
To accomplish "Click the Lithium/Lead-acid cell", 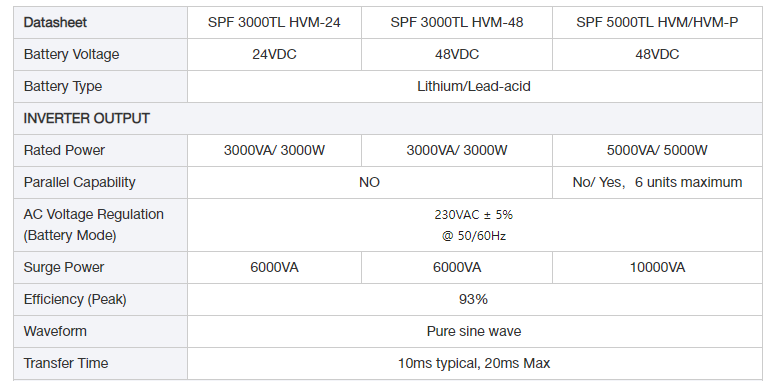I will 475,87.
